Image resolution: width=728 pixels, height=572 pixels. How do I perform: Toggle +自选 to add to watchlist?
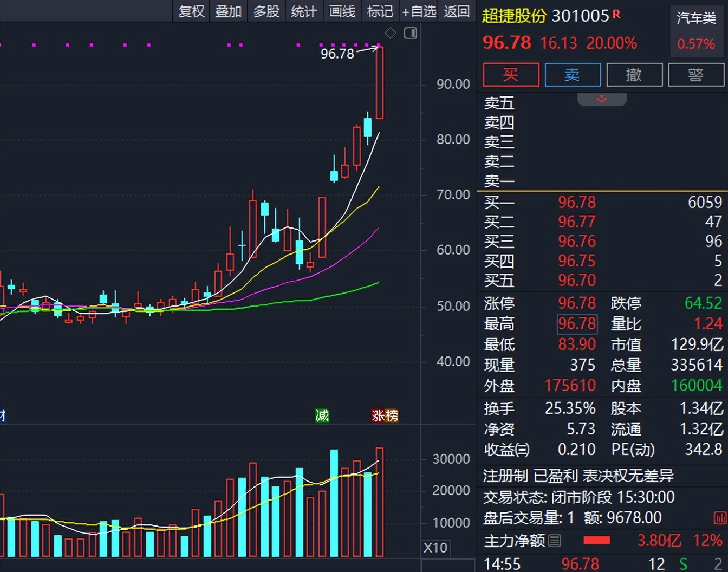419,11
